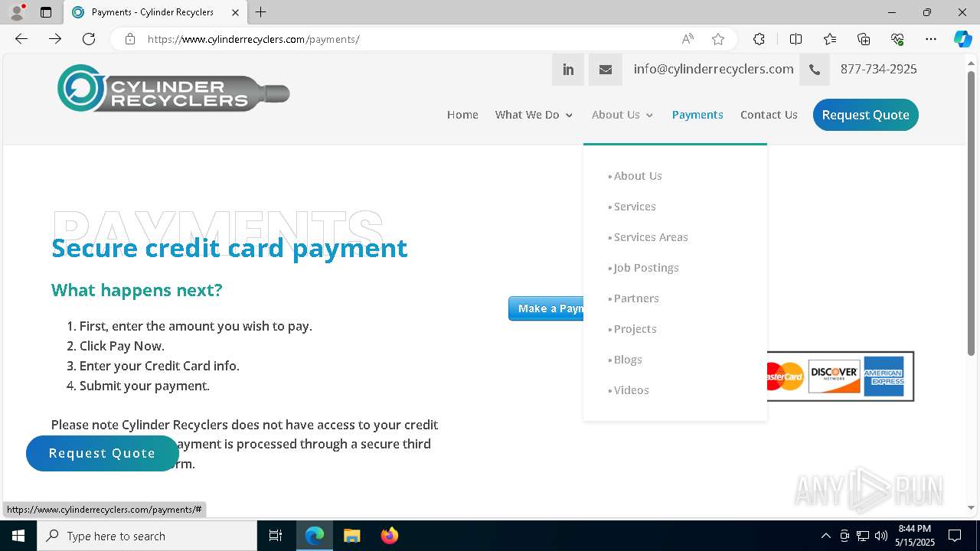Click phone number 877-734-2925

[878, 69]
